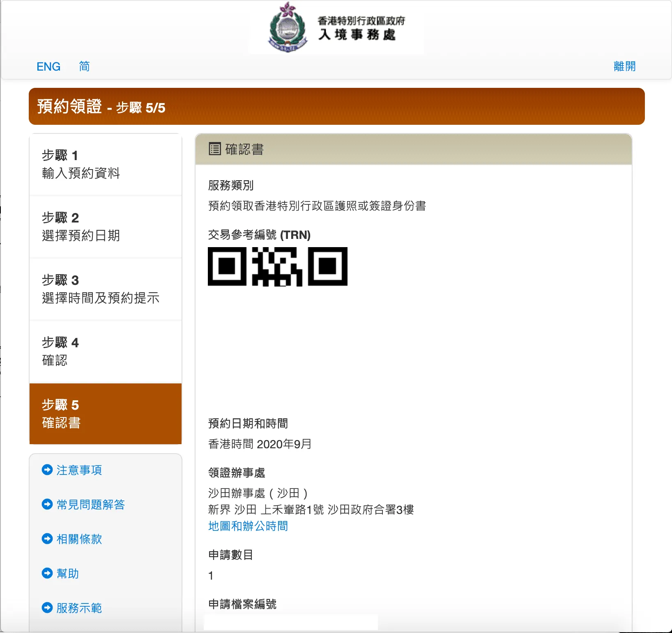Open the 相關條款 link
The width and height of the screenshot is (672, 633).
tap(79, 539)
